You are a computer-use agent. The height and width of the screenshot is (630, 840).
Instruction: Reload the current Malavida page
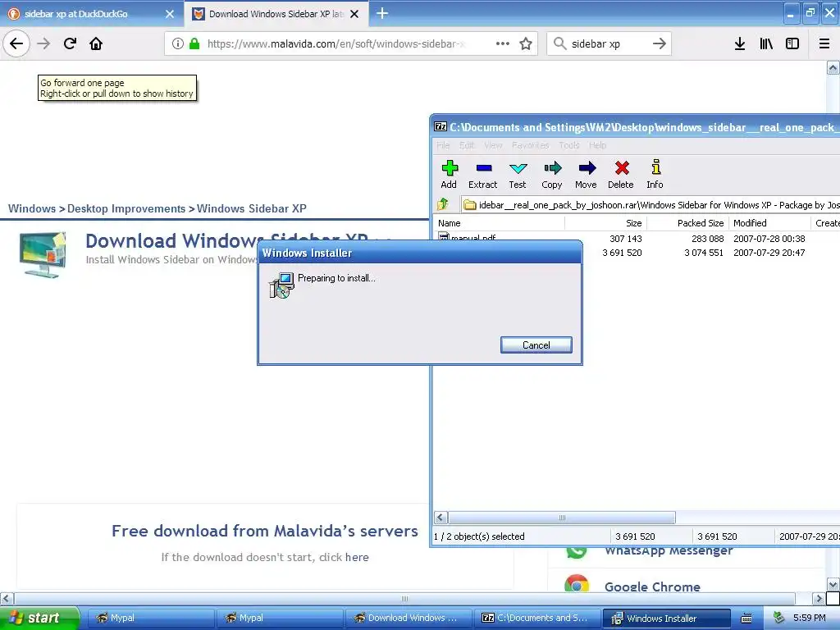click(70, 43)
